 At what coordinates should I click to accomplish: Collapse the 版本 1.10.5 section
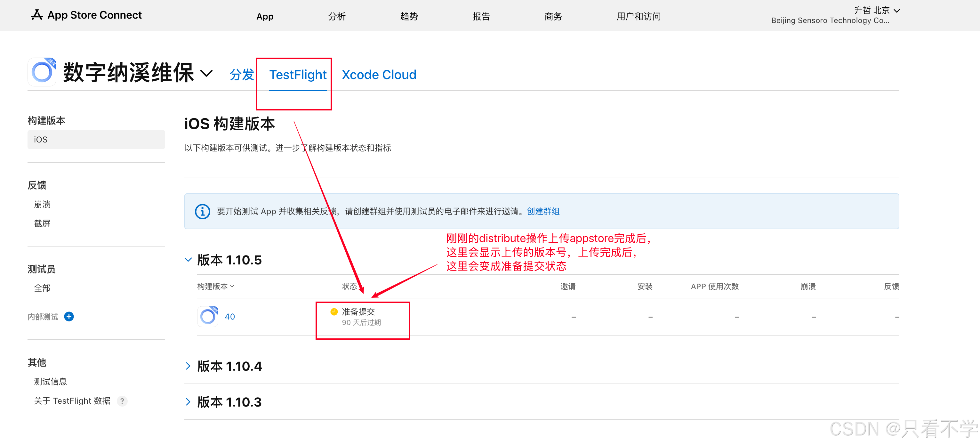[188, 260]
